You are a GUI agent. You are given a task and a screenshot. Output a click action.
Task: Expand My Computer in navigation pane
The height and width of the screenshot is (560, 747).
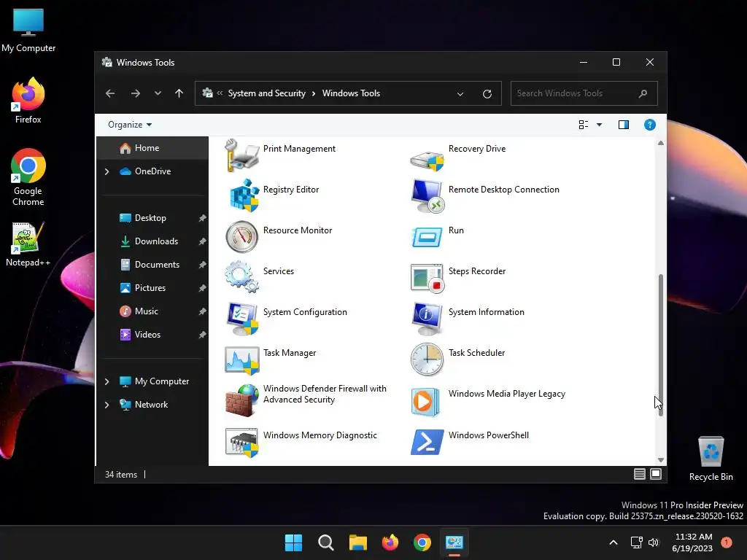107,381
